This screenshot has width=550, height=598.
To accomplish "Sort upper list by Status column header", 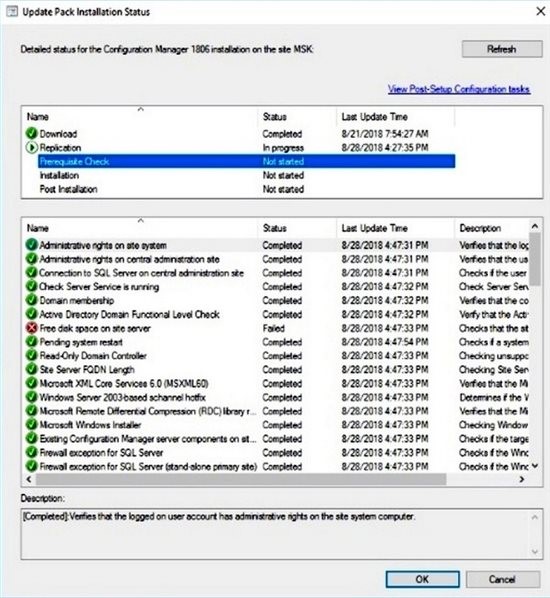I will pyautogui.click(x=298, y=116).
